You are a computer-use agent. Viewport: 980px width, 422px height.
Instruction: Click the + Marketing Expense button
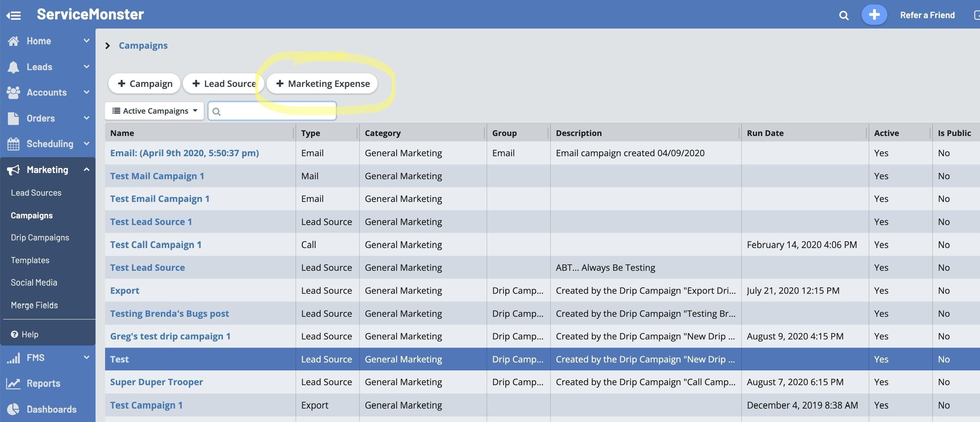coord(322,83)
